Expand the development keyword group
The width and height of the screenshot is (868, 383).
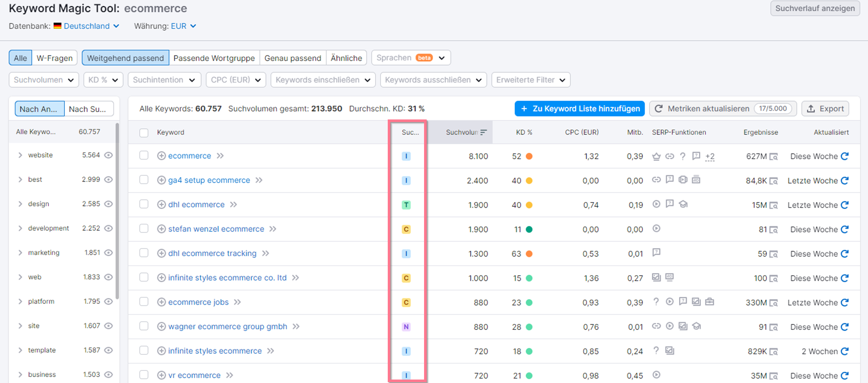[20, 228]
